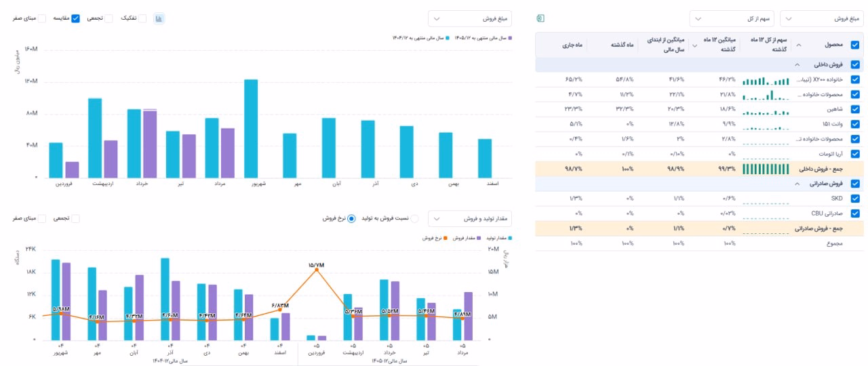
Task: Enable مبنای صفر for production and sales chart
Action: point(42,218)
